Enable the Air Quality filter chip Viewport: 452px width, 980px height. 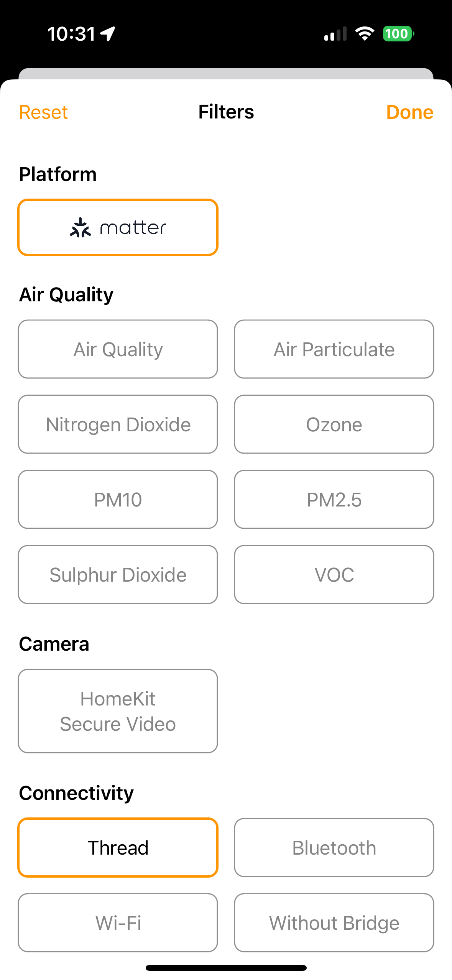click(x=118, y=349)
